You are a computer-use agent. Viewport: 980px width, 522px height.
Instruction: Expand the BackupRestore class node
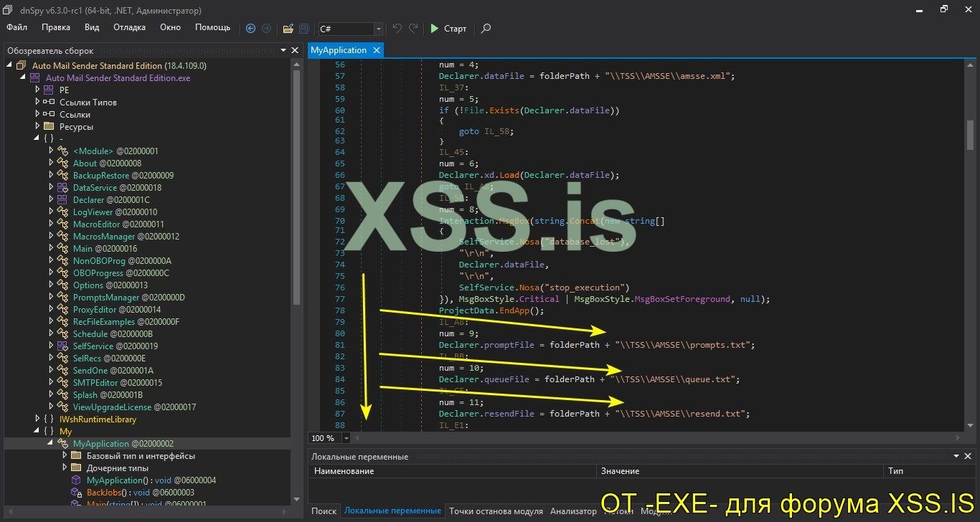pos(52,175)
